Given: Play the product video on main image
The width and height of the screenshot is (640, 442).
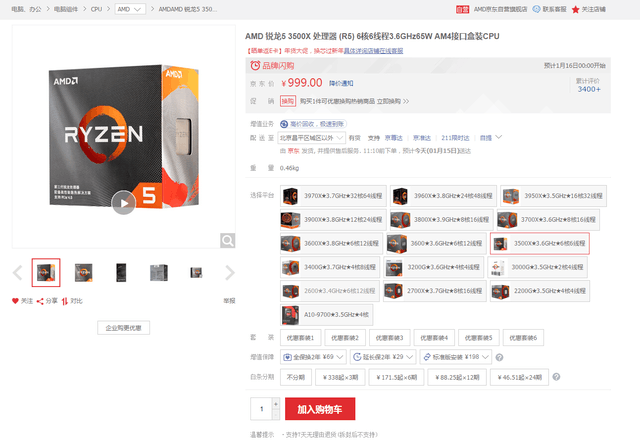Looking at the screenshot, I should point(124,202).
